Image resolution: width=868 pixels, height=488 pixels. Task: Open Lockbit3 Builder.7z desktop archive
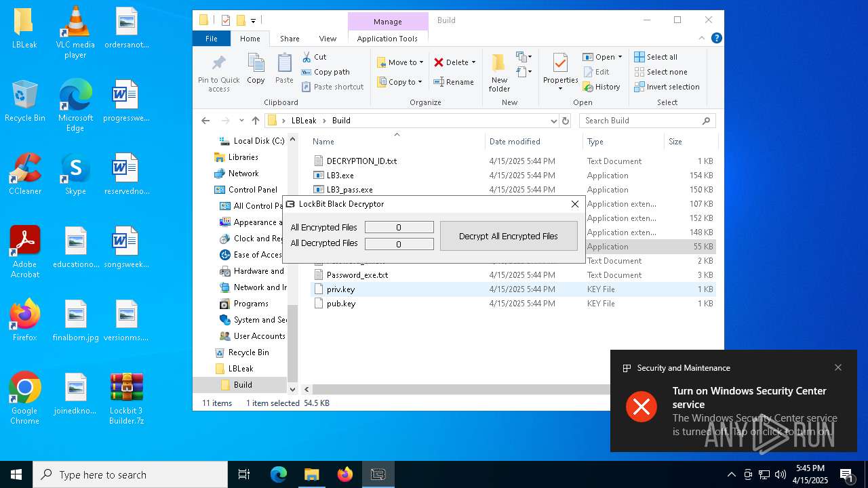click(126, 396)
